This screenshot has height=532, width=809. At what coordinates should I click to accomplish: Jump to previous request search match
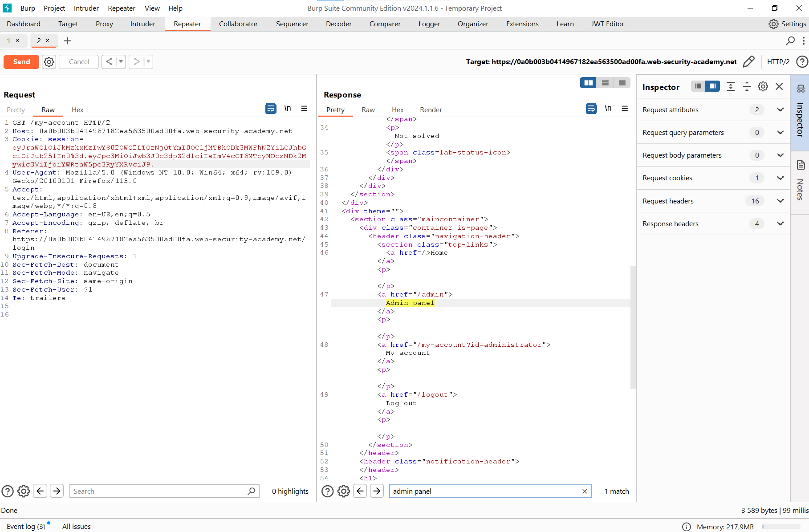coord(40,491)
